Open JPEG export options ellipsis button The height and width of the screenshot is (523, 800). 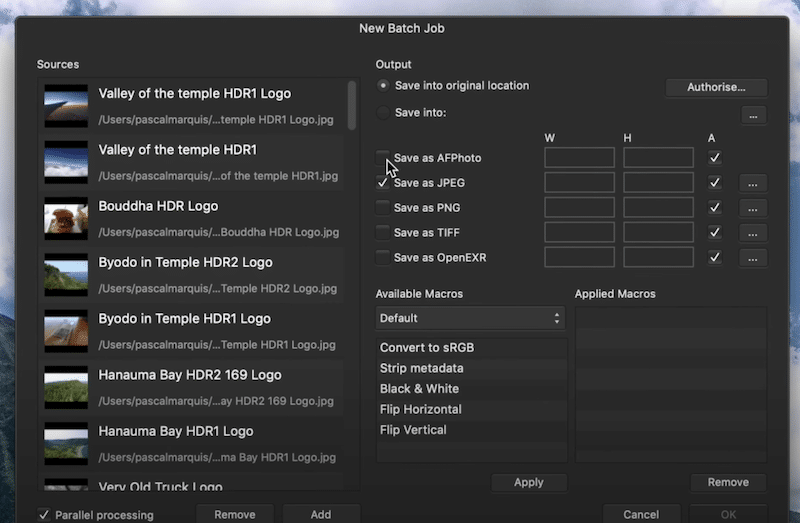pos(753,183)
